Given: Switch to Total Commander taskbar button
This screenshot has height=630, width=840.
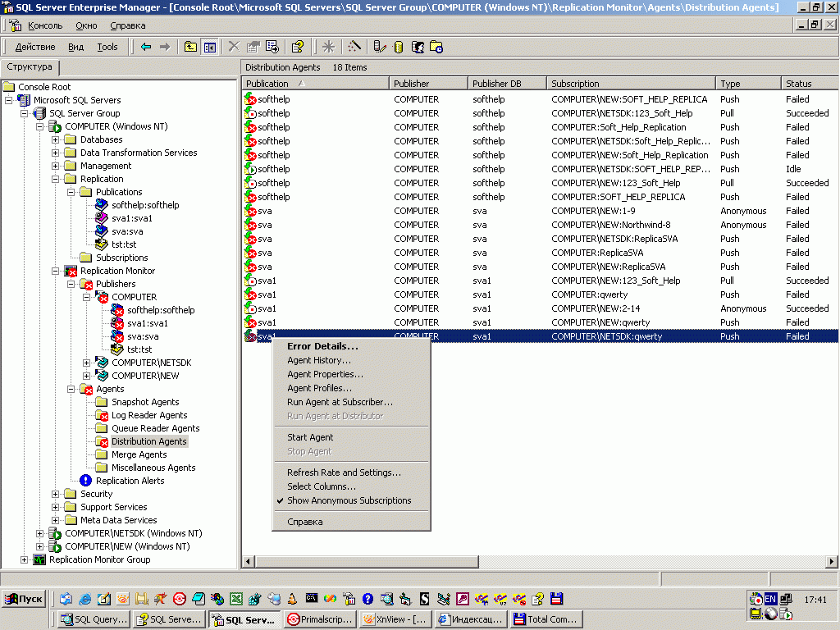Looking at the screenshot, I should tap(546, 619).
